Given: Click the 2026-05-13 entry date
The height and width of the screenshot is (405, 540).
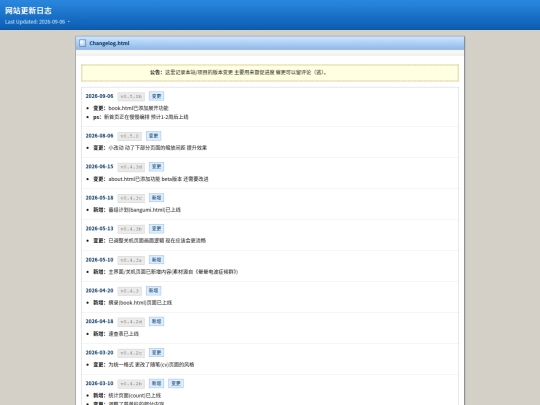Looking at the screenshot, I should pyautogui.click(x=99, y=229).
